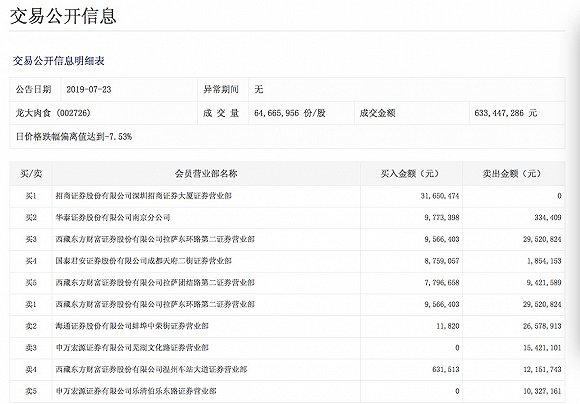Click the 交易公开信息 page heading

[63, 16]
